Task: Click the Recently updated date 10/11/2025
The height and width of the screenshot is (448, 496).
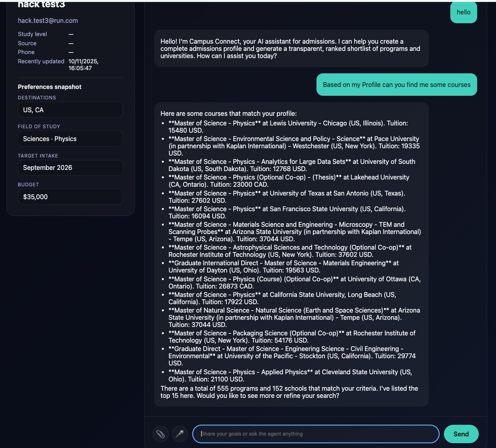Action: point(83,65)
